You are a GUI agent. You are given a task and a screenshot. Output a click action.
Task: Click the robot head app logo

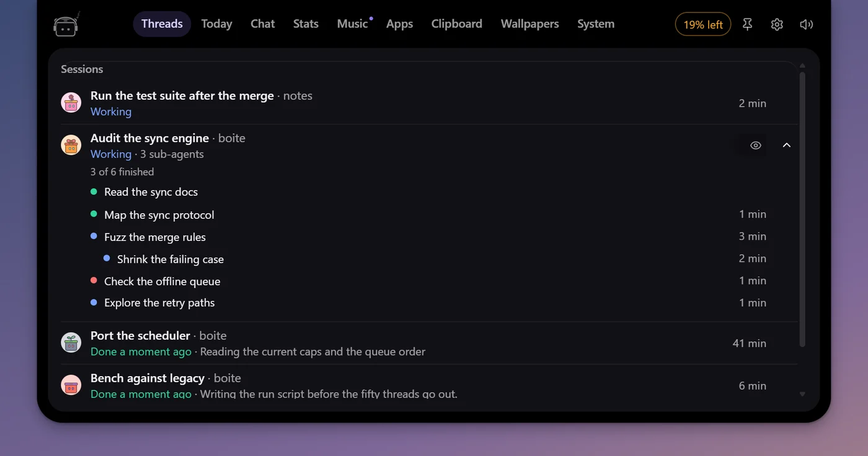pyautogui.click(x=66, y=24)
